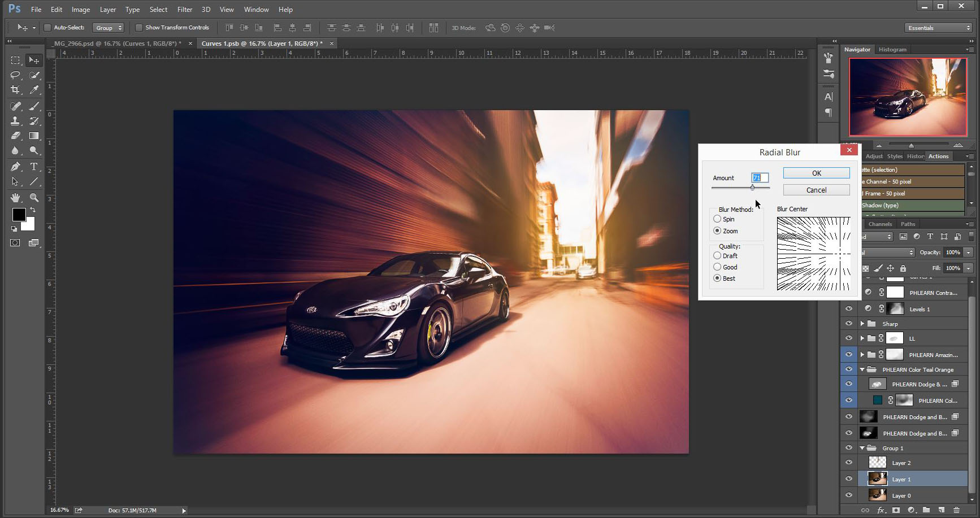This screenshot has width=980, height=518.
Task: Enable the Auto-Select checkbox
Action: click(47, 28)
